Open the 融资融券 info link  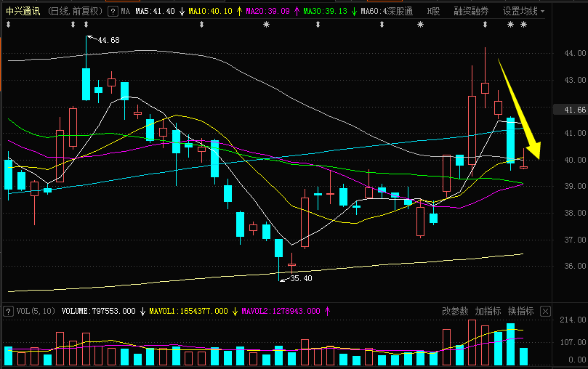[471, 11]
